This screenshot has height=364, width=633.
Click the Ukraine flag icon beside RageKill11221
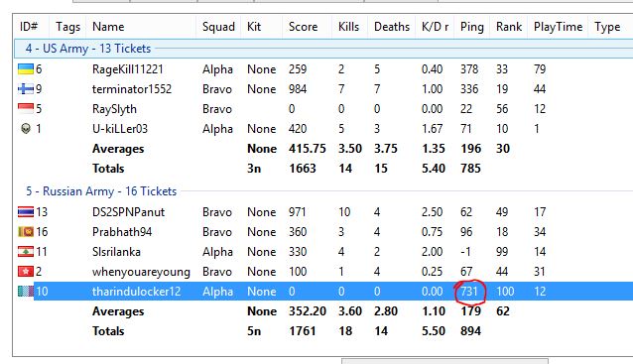[x=26, y=69]
